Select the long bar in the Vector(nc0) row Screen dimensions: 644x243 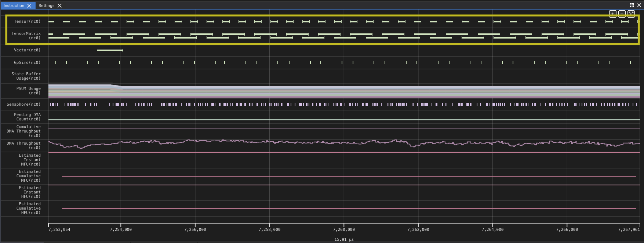point(110,50)
